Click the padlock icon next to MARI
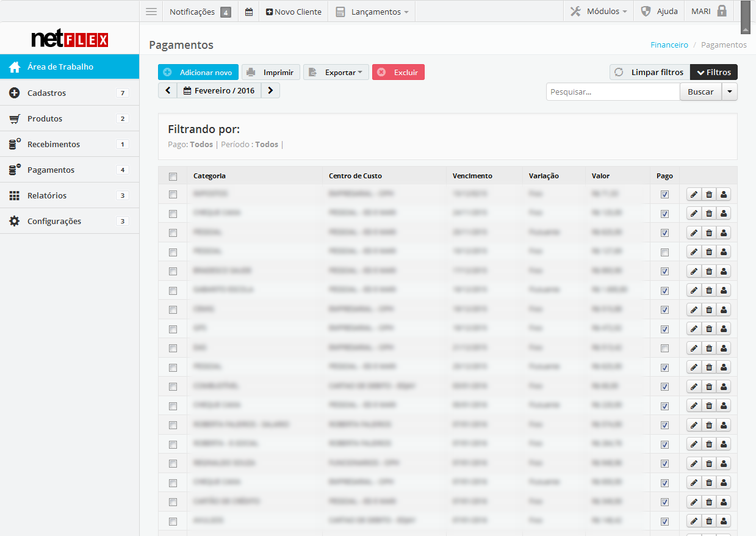Image resolution: width=756 pixels, height=536 pixels. pyautogui.click(x=722, y=11)
